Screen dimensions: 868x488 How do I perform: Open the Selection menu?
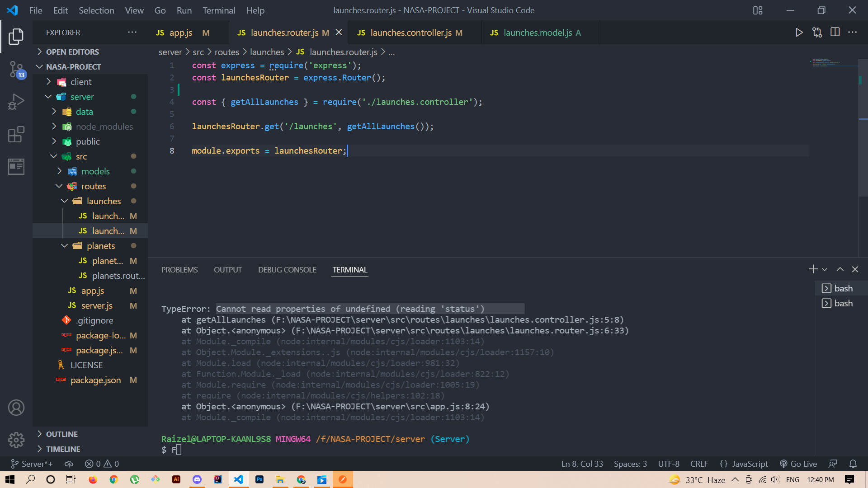(x=96, y=10)
